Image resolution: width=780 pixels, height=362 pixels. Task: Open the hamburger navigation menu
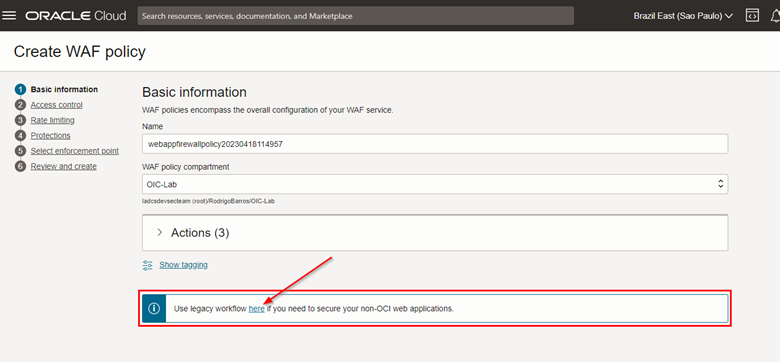pyautogui.click(x=9, y=16)
